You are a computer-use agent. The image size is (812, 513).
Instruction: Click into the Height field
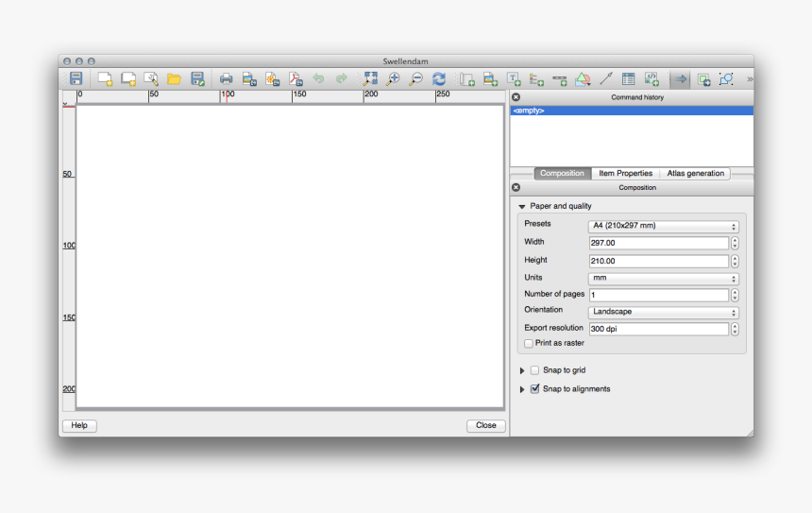click(659, 261)
